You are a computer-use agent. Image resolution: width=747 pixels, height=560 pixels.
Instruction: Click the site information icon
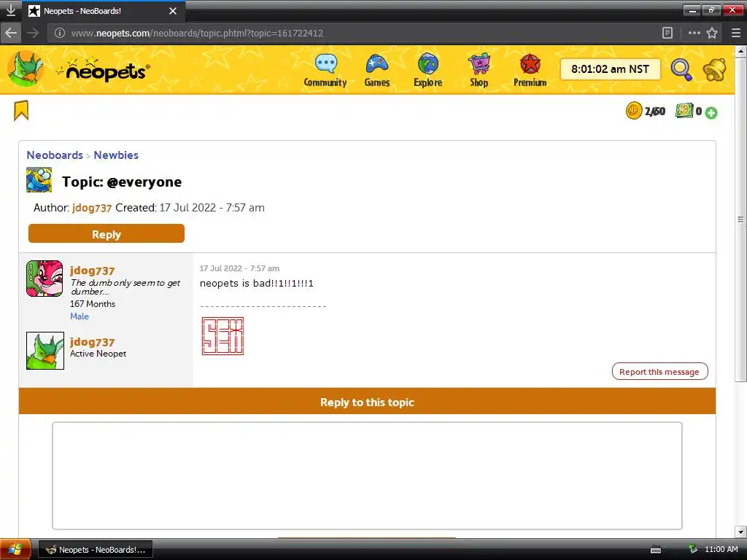click(x=60, y=33)
